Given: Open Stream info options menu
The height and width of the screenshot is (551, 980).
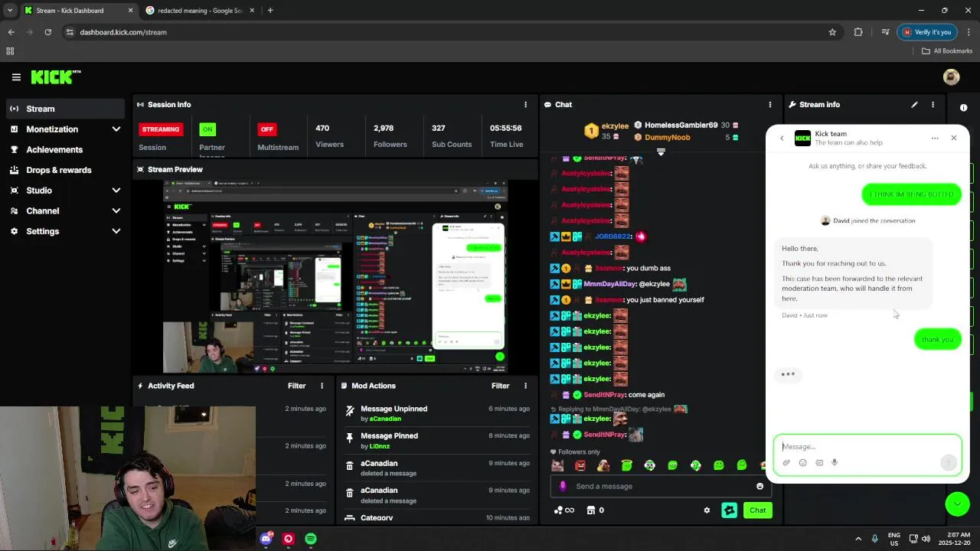Looking at the screenshot, I should tap(933, 105).
